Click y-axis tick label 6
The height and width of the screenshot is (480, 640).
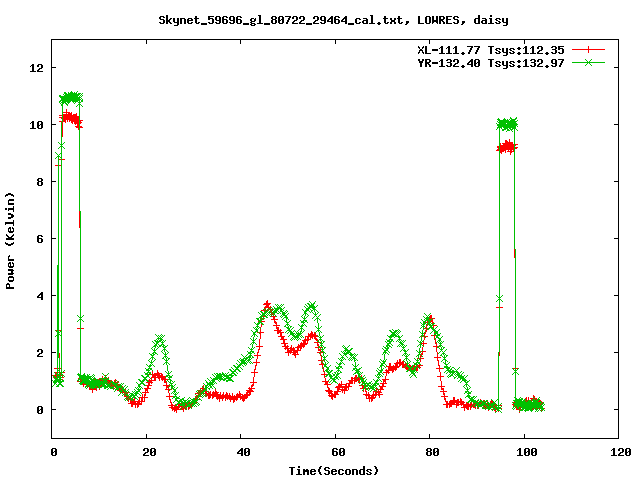pyautogui.click(x=40, y=239)
